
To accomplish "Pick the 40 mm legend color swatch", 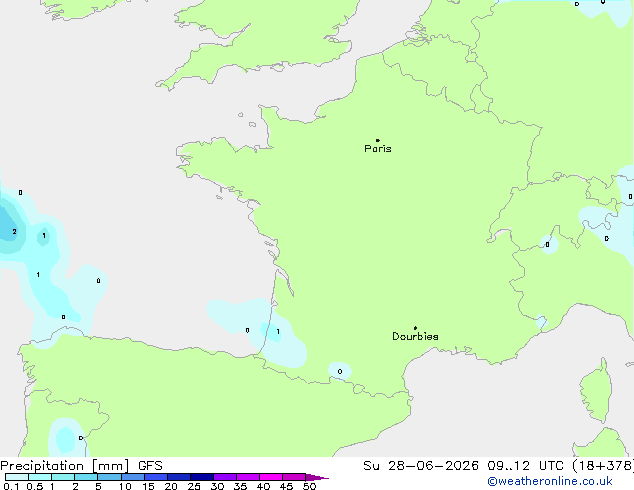I will pyautogui.click(x=271, y=477).
